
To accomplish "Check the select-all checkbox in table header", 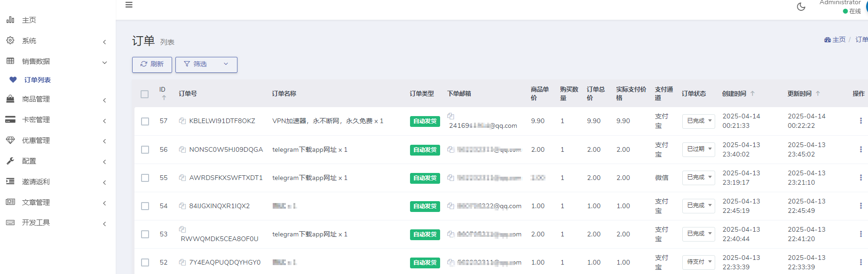I will [145, 94].
